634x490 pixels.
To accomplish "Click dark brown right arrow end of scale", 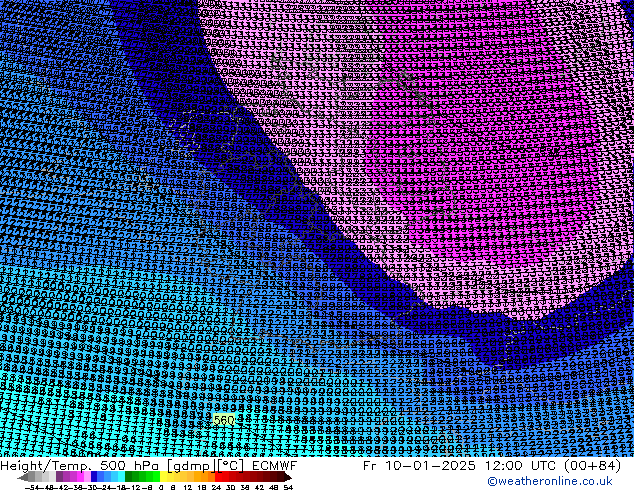I will (x=287, y=477).
